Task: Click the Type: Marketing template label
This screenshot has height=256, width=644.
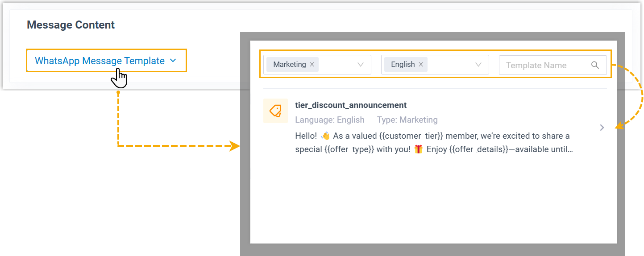Action: (407, 120)
